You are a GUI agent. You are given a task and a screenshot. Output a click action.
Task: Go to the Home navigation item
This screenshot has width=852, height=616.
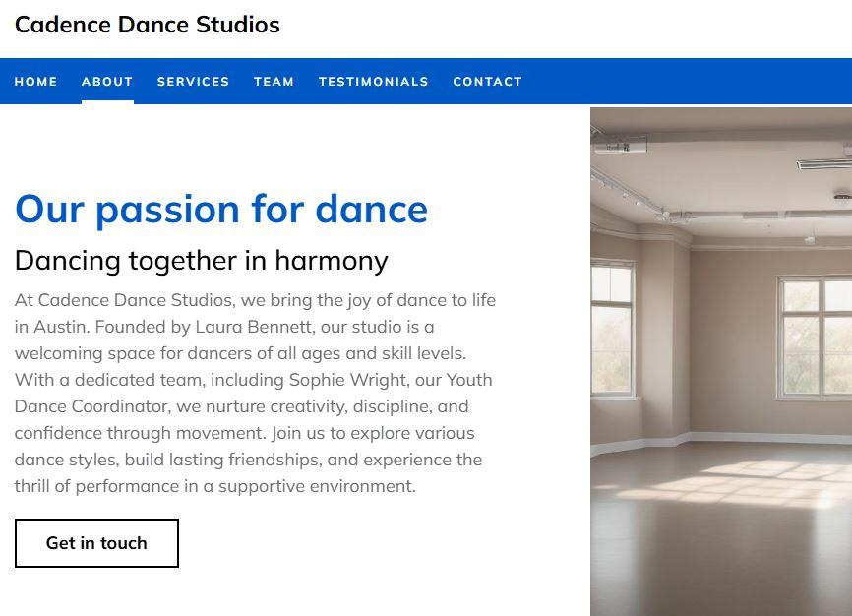(36, 82)
